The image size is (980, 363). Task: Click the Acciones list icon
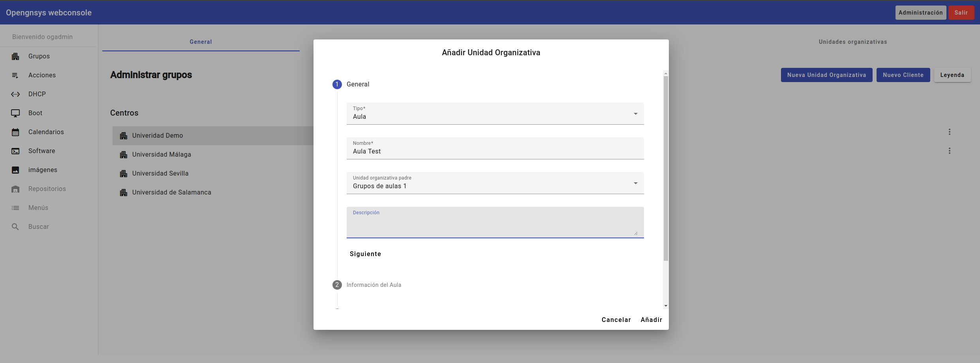point(15,75)
